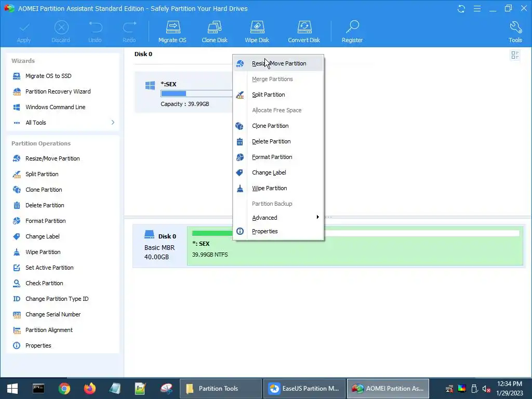Switch to EaseUS Partition Master window
The width and height of the screenshot is (532, 399).
[x=304, y=389]
